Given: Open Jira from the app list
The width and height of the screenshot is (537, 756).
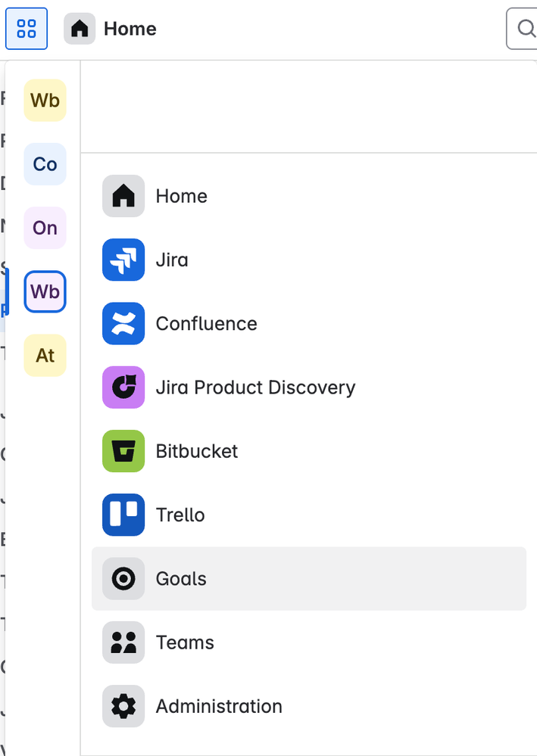Looking at the screenshot, I should point(309,260).
